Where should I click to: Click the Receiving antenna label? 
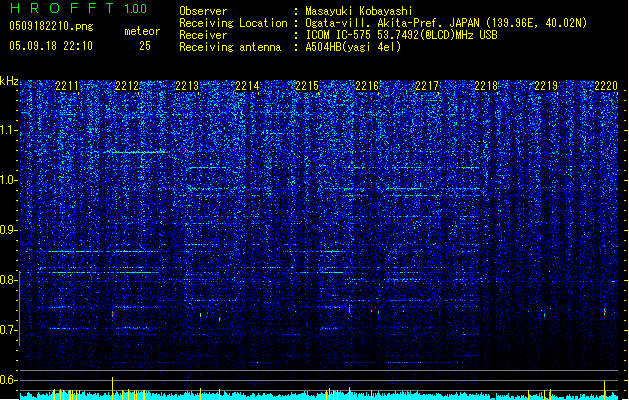click(230, 47)
